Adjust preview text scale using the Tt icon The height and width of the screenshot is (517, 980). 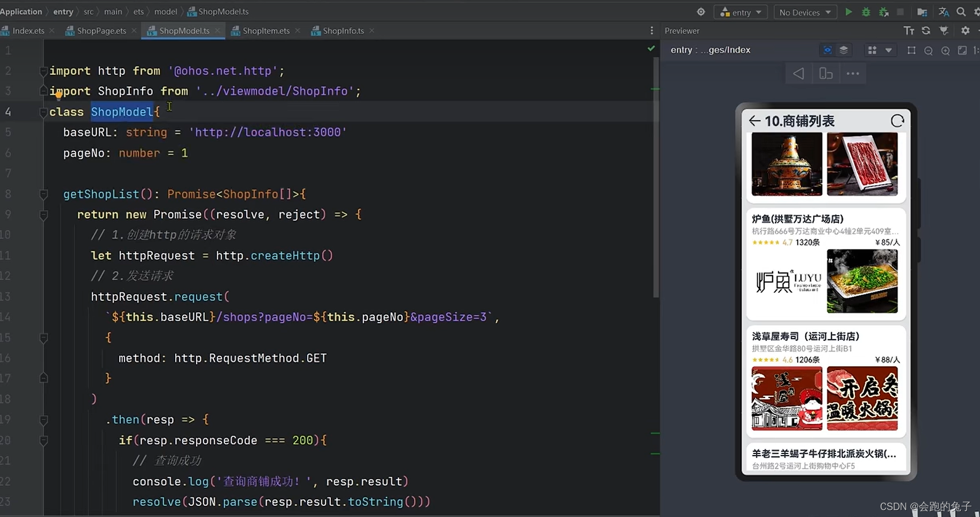pos(909,30)
